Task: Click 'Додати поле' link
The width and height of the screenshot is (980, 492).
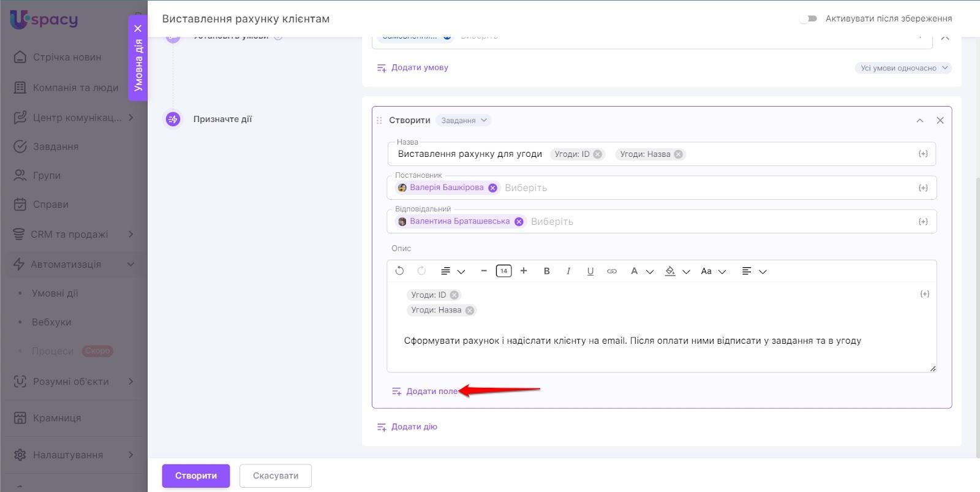Action: pos(431,392)
